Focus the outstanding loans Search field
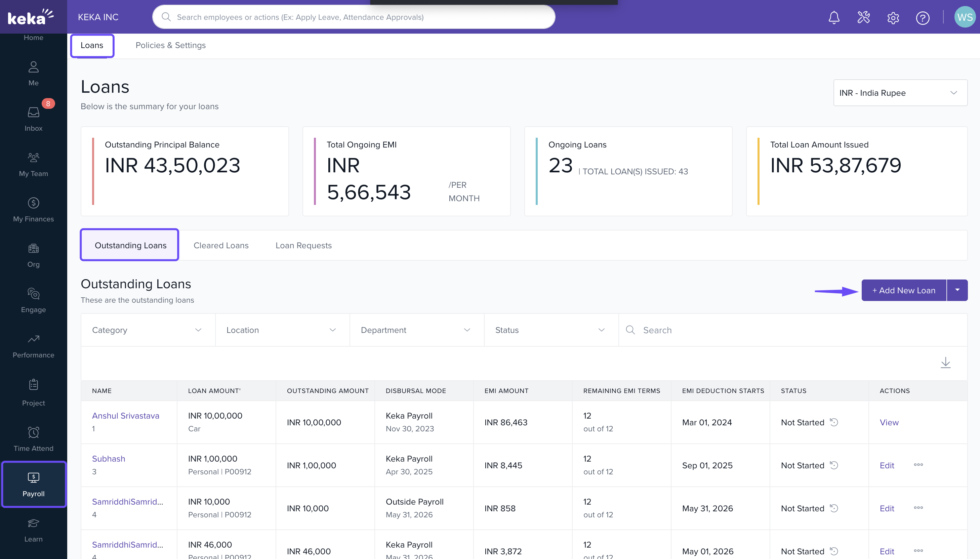This screenshot has height=559, width=980. pyautogui.click(x=799, y=330)
